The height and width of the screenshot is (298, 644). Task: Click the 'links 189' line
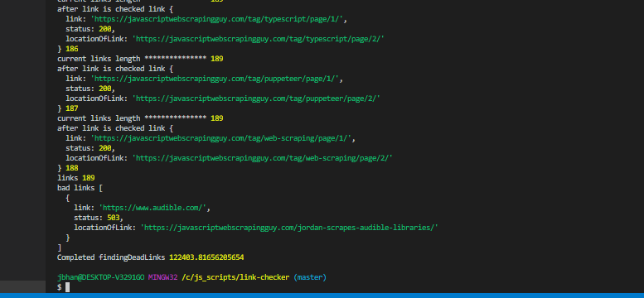click(76, 178)
